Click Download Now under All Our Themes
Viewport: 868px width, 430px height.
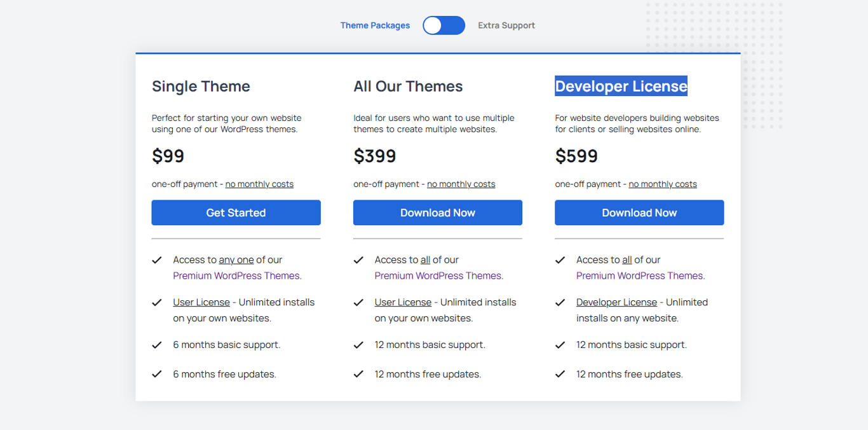(438, 212)
